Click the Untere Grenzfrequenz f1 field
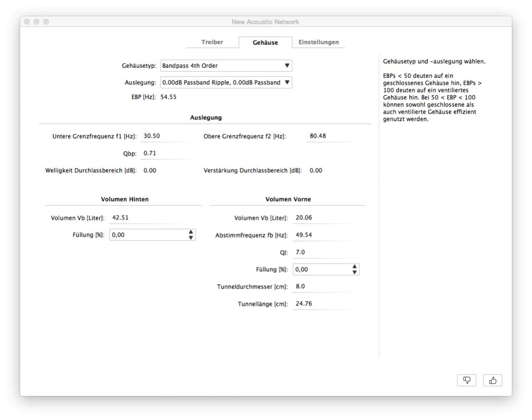532x420 pixels. (168, 136)
